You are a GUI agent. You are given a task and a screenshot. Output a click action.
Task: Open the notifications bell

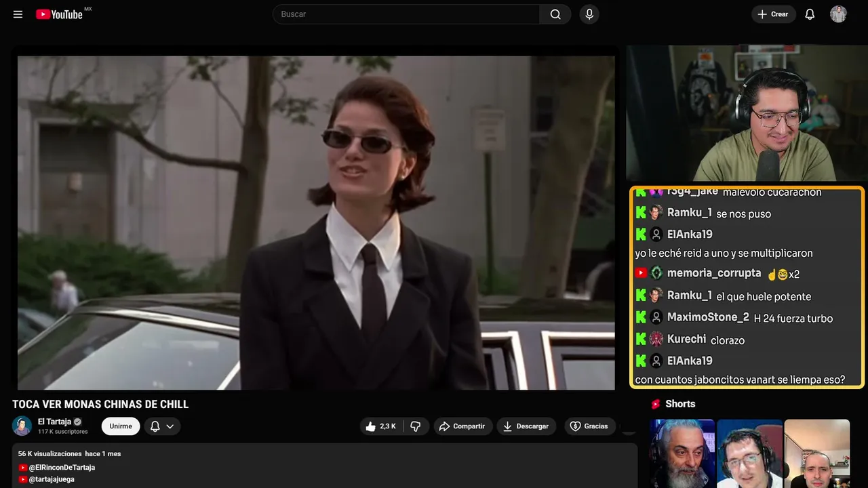(810, 14)
